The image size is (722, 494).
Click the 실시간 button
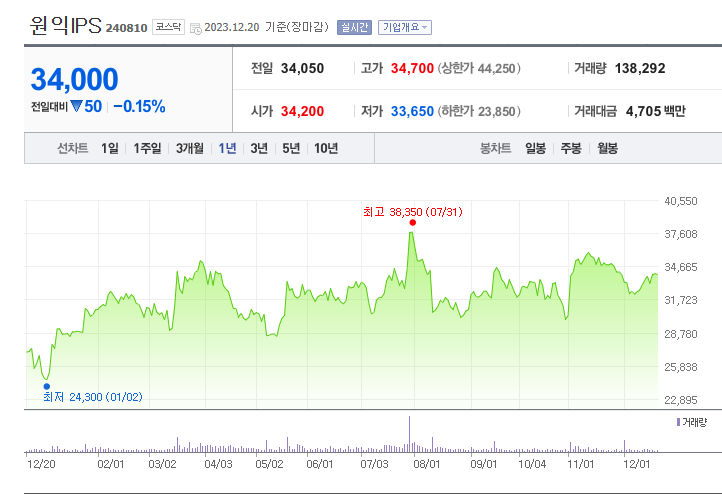tap(354, 27)
